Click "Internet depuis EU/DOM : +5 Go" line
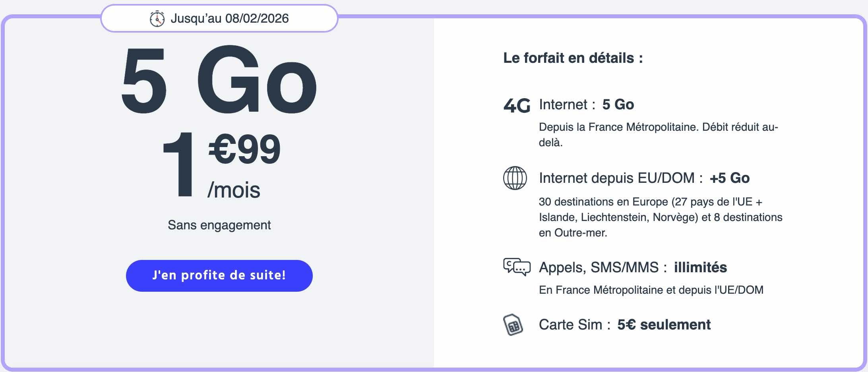 tap(644, 178)
